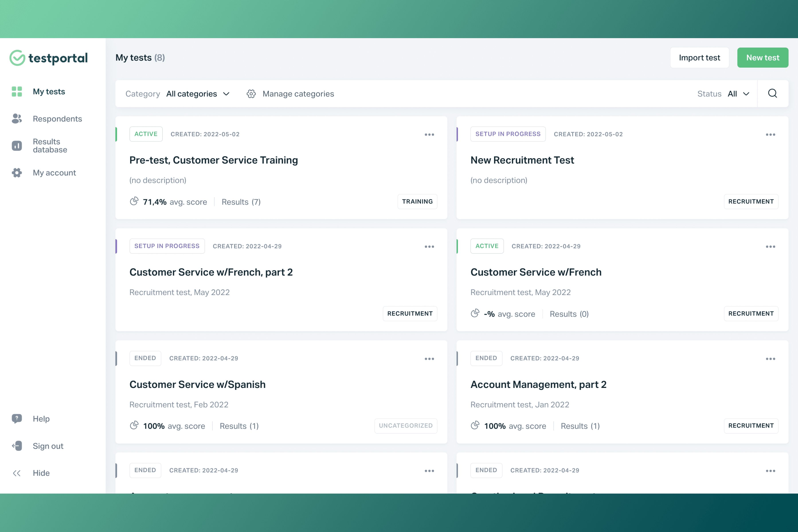Screen dimensions: 798x532
Task: Click the Manage categories gear icon
Action: click(x=251, y=94)
